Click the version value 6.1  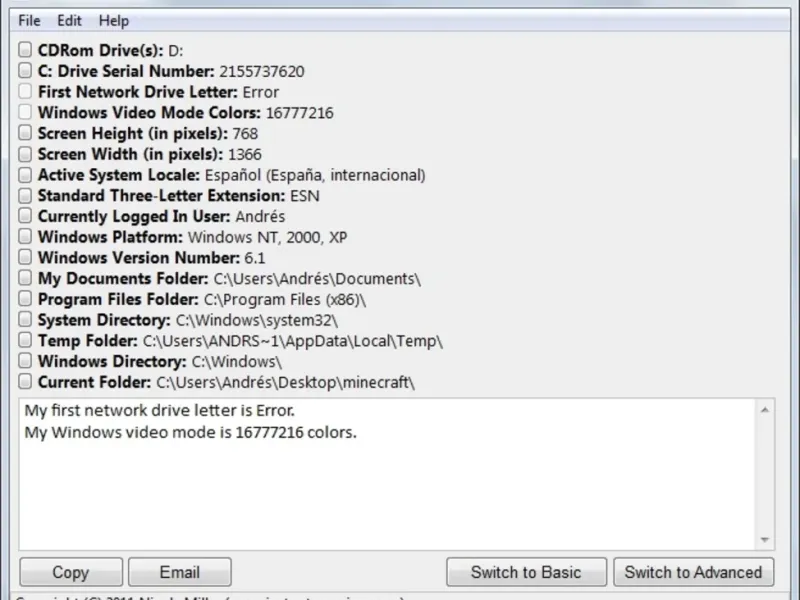click(x=255, y=258)
